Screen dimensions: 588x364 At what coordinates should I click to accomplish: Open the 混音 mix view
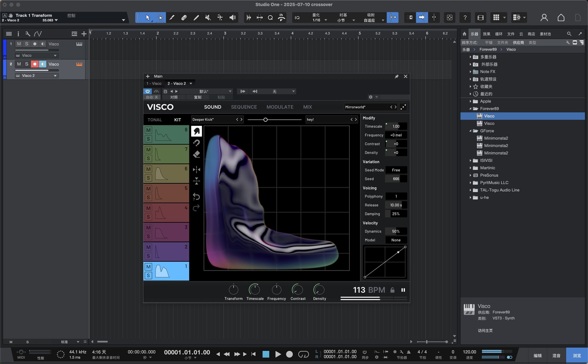tap(556, 355)
